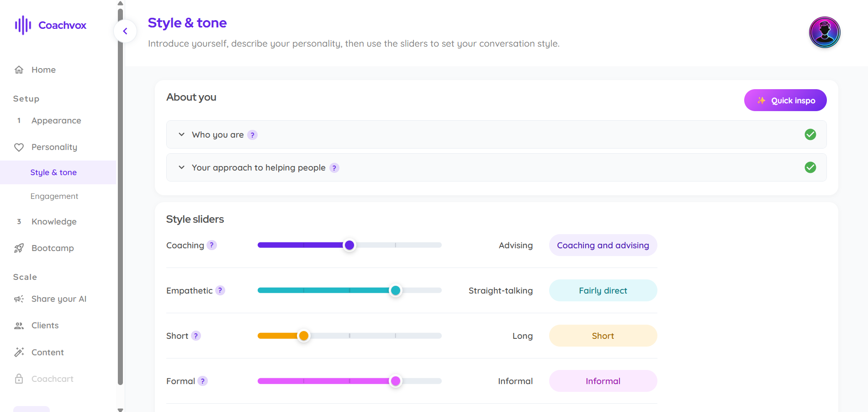This screenshot has width=868, height=412.
Task: Click the Personality heart icon
Action: tap(19, 147)
